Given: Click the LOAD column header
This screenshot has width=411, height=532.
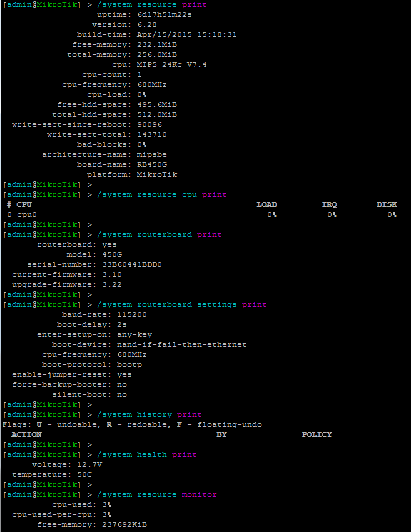Looking at the screenshot, I should 266,204.
